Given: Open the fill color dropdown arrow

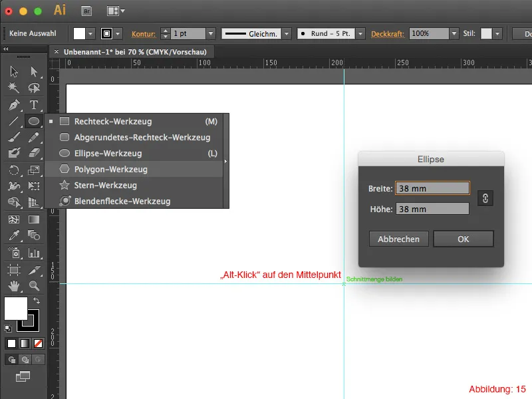Looking at the screenshot, I should pos(90,34).
